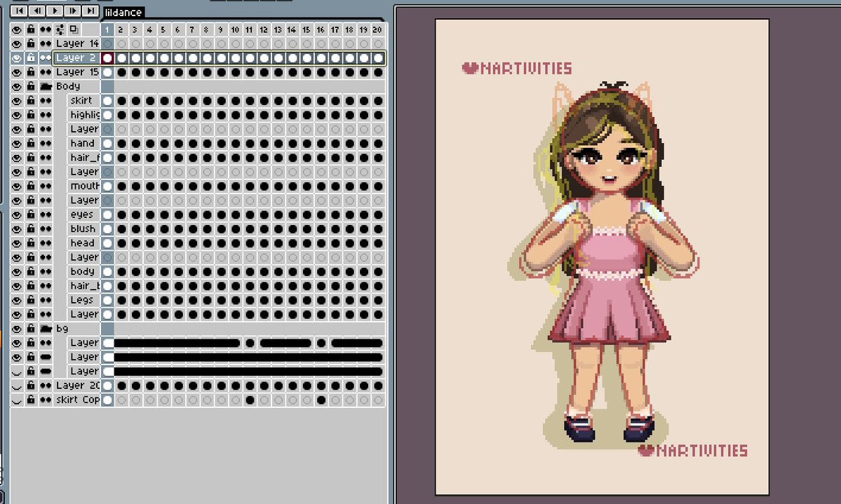
Task: Show the hidden Layer 20
Action: tap(17, 386)
